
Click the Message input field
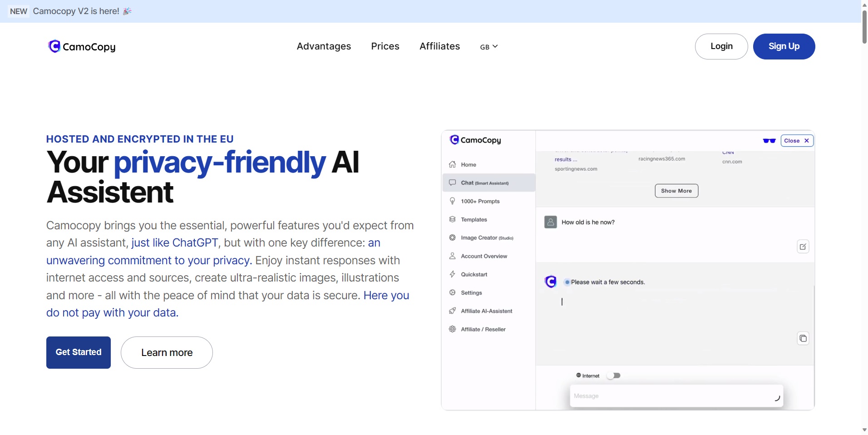tap(676, 396)
